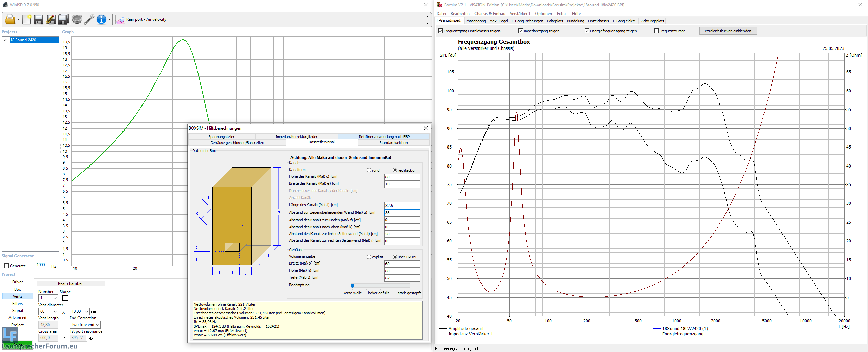This screenshot has height=352, width=868.
Task: Open options with the wrench icon
Action: (x=89, y=20)
